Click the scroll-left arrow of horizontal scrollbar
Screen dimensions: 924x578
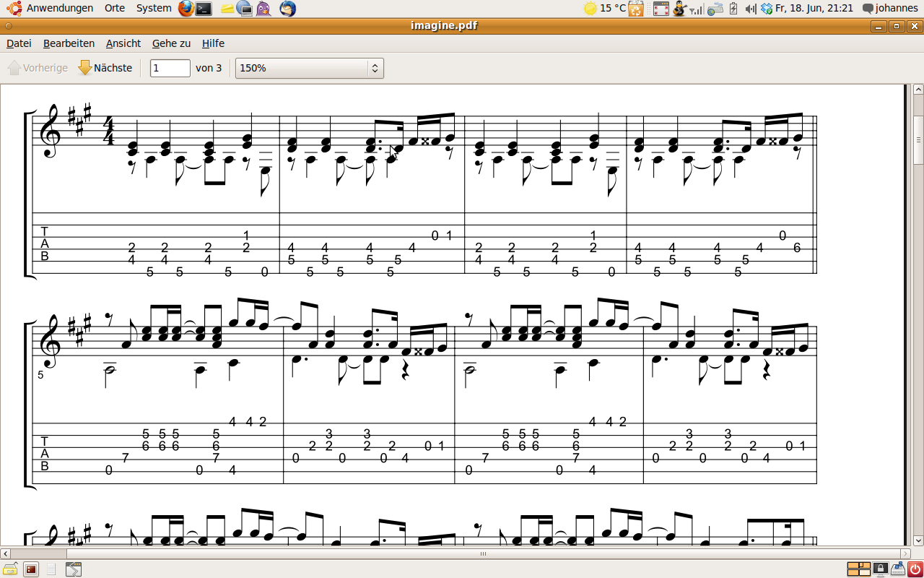5,554
